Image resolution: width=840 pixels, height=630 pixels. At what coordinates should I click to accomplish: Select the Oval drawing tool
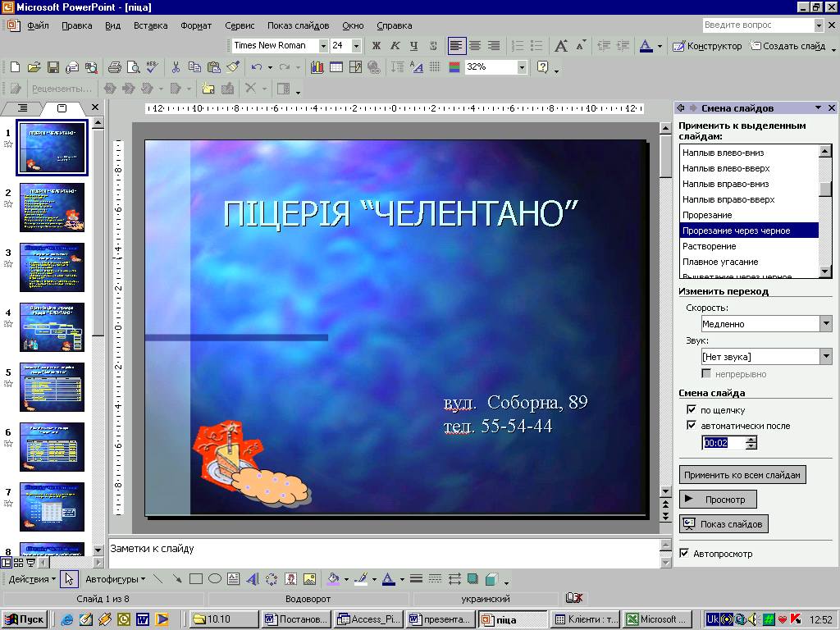[215, 578]
